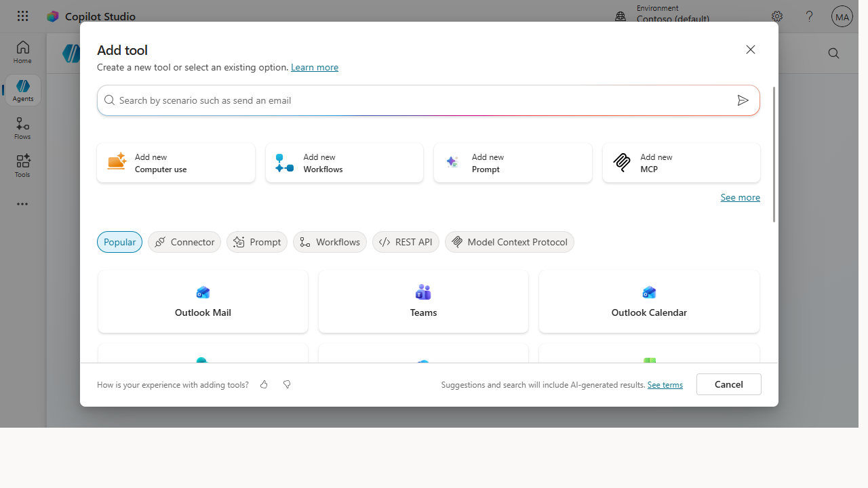Click the Cancel button
Screen dimensions: 868x488
tap(729, 384)
